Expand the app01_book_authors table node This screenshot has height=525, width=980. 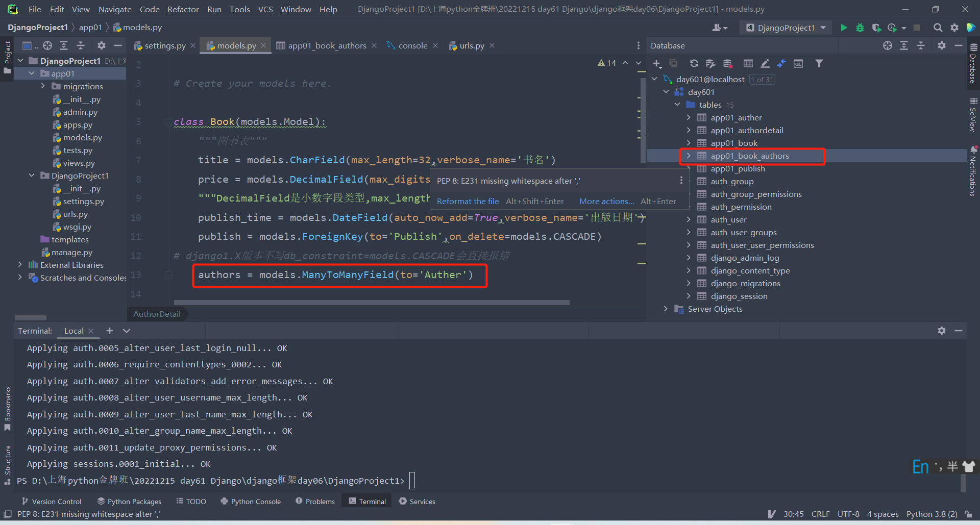pos(689,156)
